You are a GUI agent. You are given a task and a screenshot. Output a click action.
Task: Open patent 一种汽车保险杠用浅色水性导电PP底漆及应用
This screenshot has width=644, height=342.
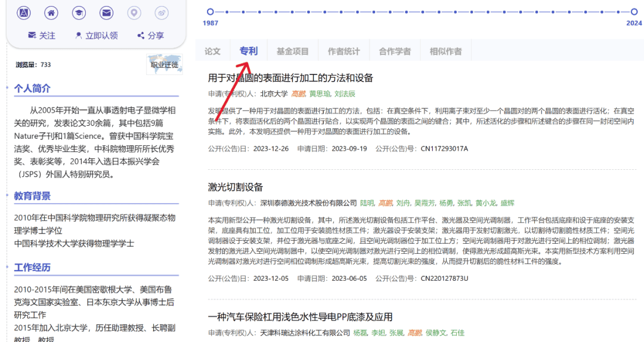point(300,317)
